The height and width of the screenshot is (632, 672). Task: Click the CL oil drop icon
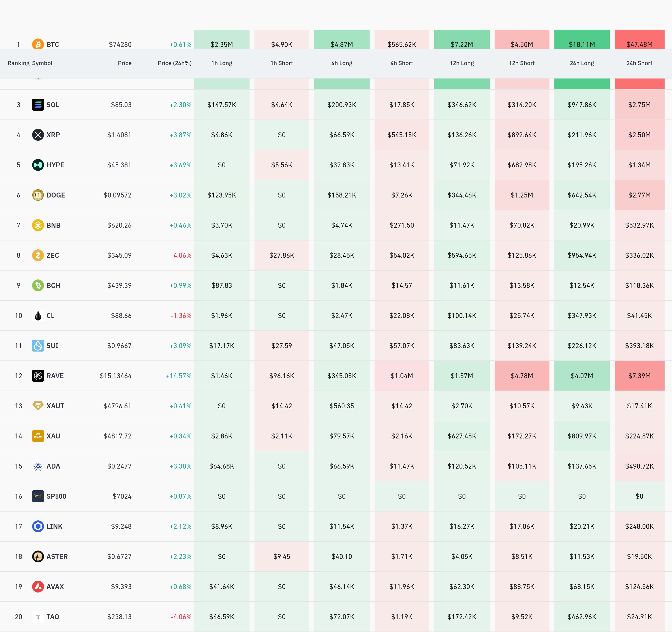tap(38, 316)
